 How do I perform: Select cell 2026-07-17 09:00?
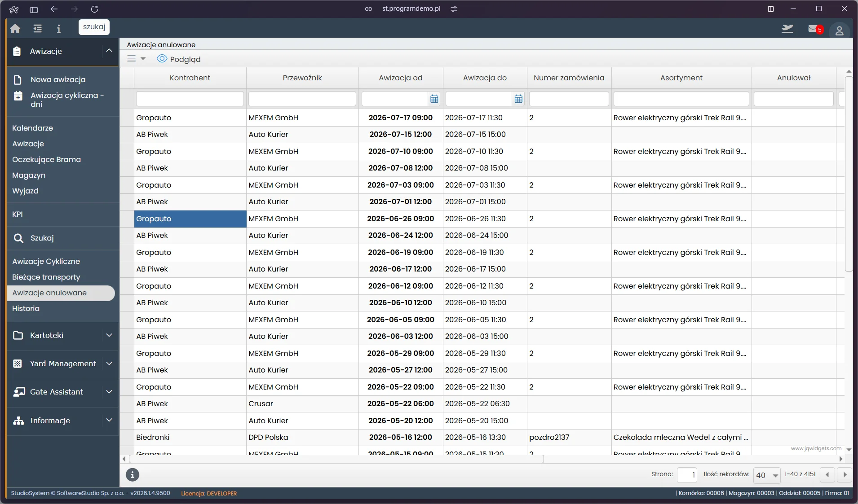(401, 118)
